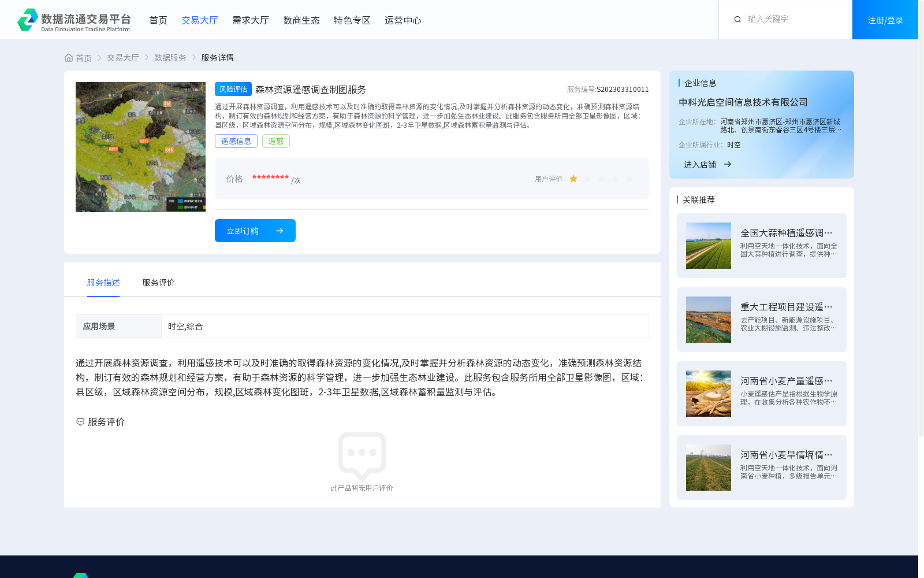Click the second rating star
This screenshot has width=924, height=578.
tap(587, 179)
